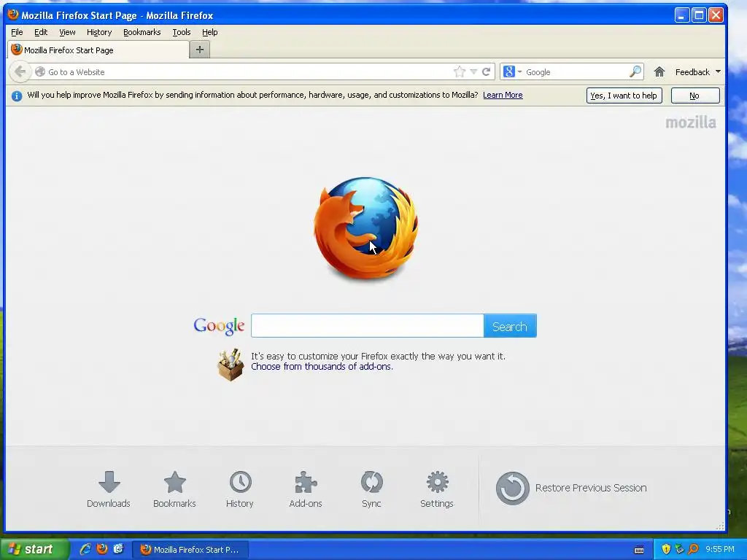Image resolution: width=747 pixels, height=560 pixels.
Task: Click into the start page Google search box
Action: (368, 326)
